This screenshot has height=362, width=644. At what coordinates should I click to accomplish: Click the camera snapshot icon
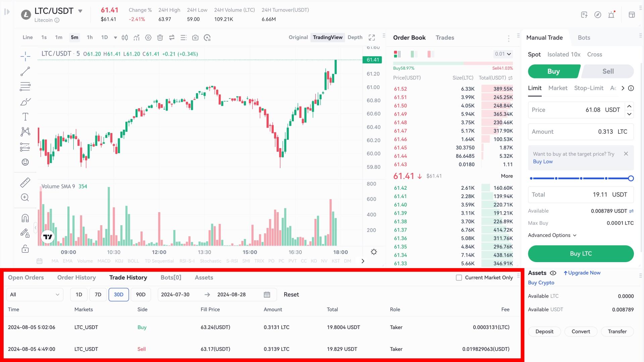(x=195, y=38)
